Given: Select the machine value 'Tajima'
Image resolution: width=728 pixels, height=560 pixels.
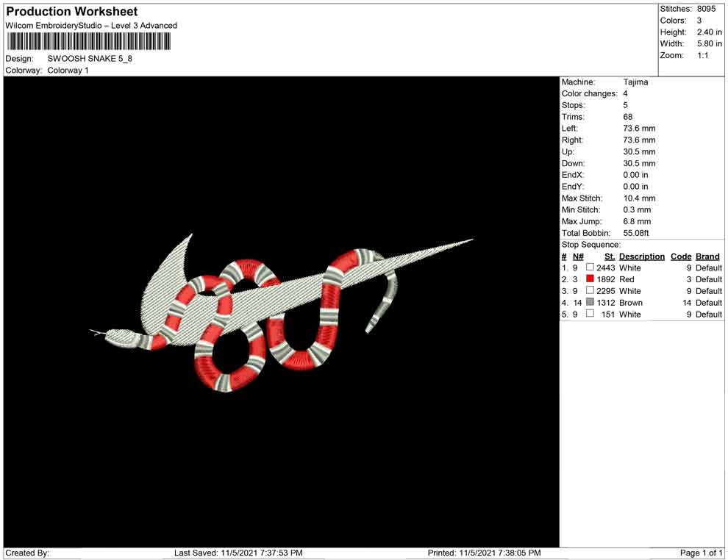Looking at the screenshot, I should pyautogui.click(x=635, y=82).
